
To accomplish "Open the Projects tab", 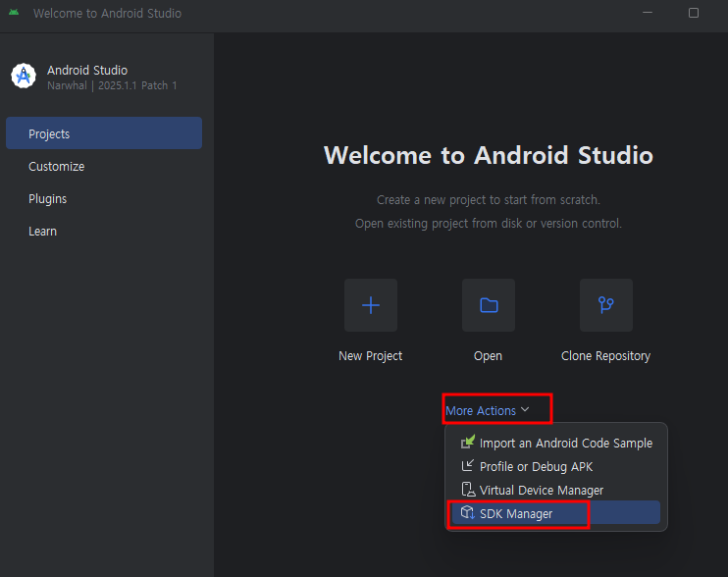I will [x=104, y=133].
